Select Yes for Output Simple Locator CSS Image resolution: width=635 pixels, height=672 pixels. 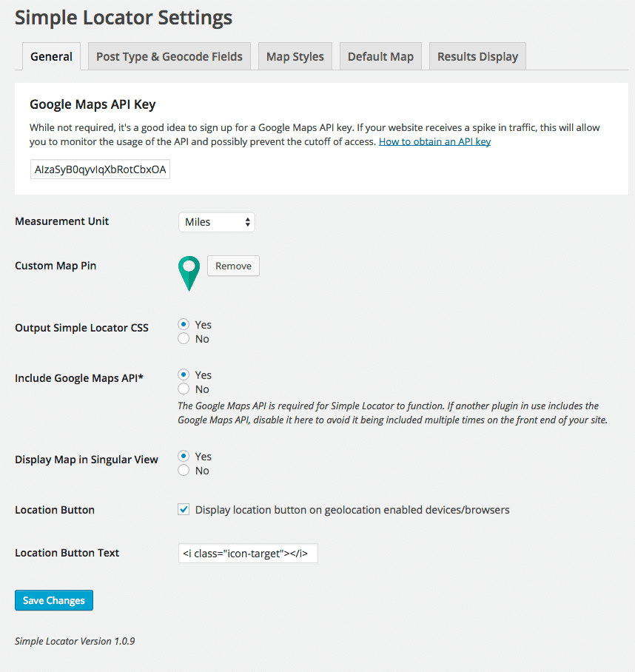tap(184, 324)
